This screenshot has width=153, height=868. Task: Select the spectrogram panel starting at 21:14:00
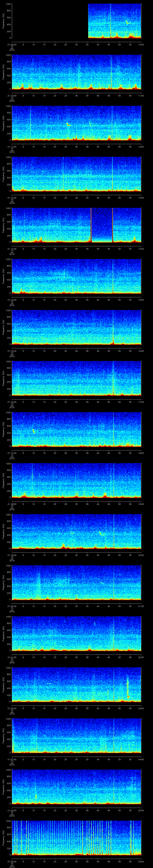(x=76, y=276)
